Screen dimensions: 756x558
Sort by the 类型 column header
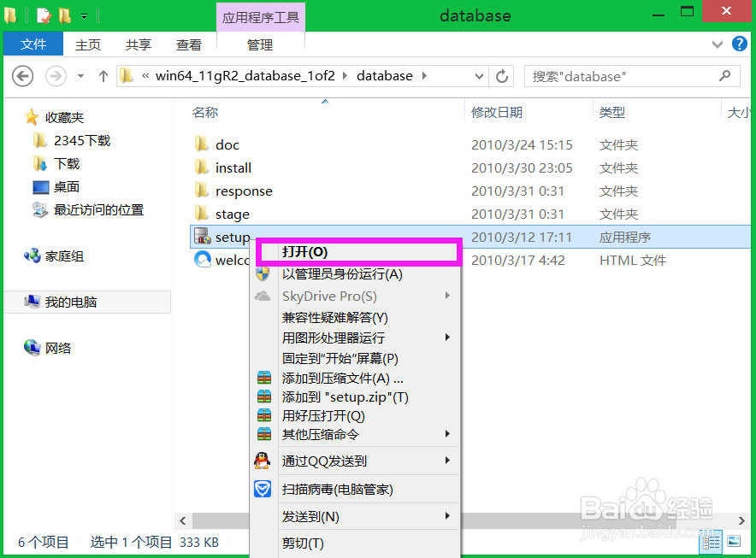point(611,112)
